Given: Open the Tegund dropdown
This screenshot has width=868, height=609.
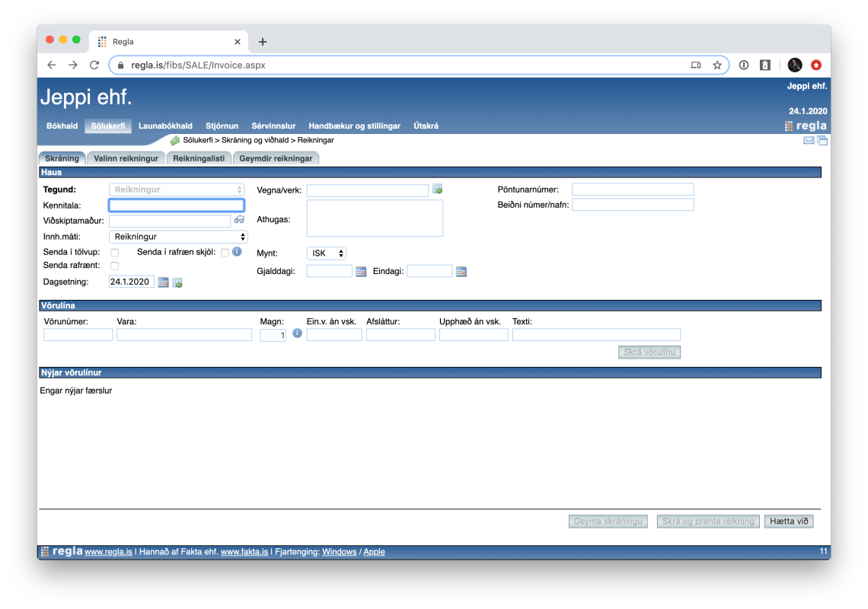Looking at the screenshot, I should point(178,190).
